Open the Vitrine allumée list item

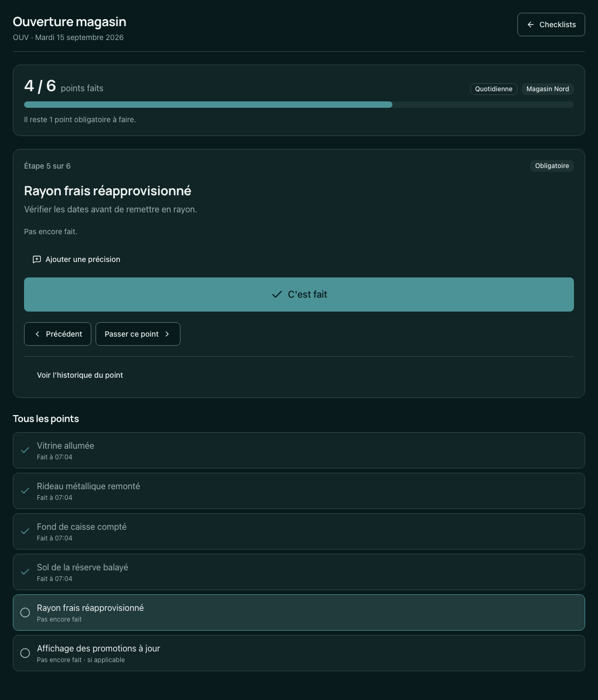[x=299, y=450]
